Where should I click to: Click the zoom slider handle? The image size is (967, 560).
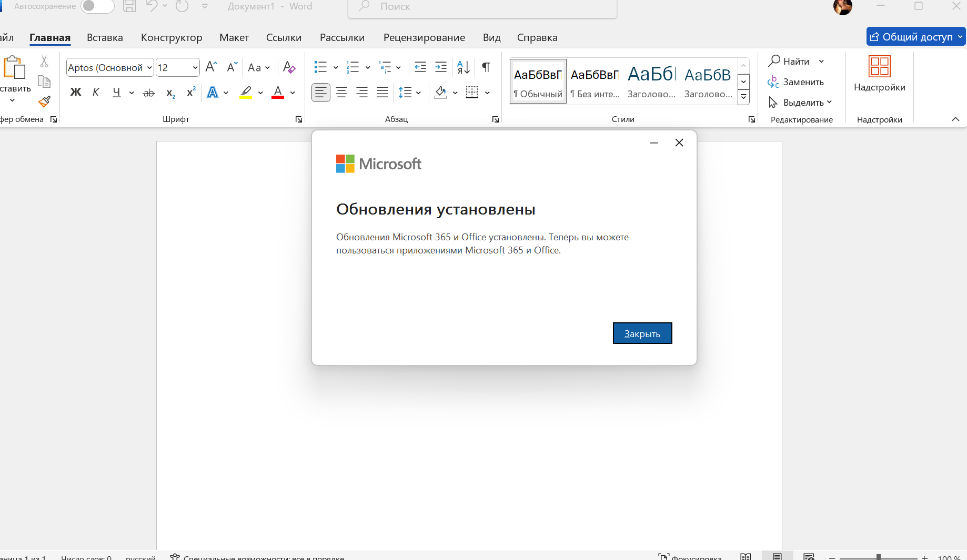click(878, 557)
